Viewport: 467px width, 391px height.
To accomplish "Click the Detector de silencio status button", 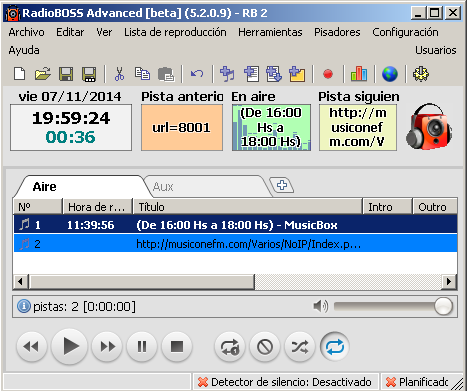I will (285, 382).
